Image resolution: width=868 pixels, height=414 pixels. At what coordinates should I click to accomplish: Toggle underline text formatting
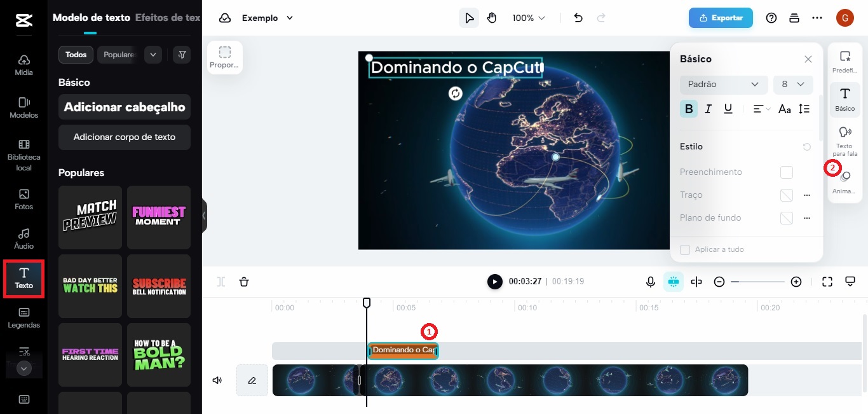click(728, 109)
